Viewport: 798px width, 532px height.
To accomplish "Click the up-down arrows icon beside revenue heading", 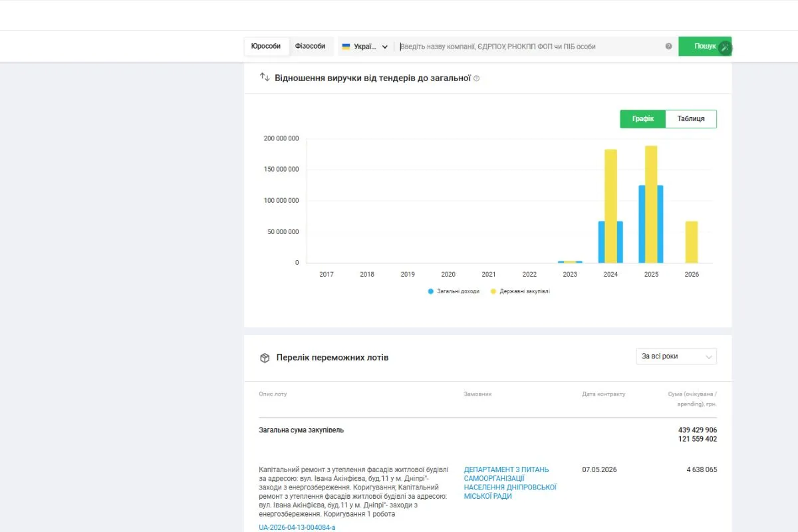I will (265, 78).
